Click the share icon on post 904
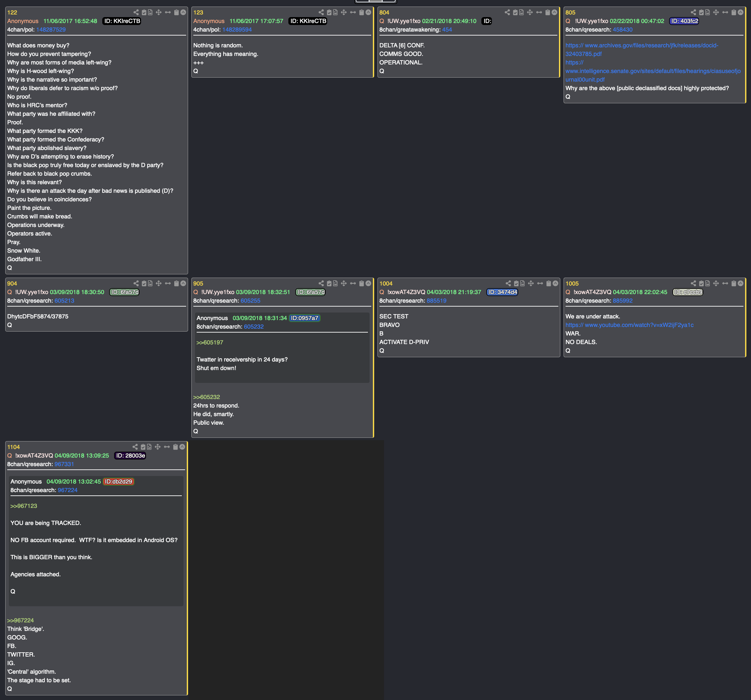Screen dimensions: 751x700 pyautogui.click(x=136, y=284)
